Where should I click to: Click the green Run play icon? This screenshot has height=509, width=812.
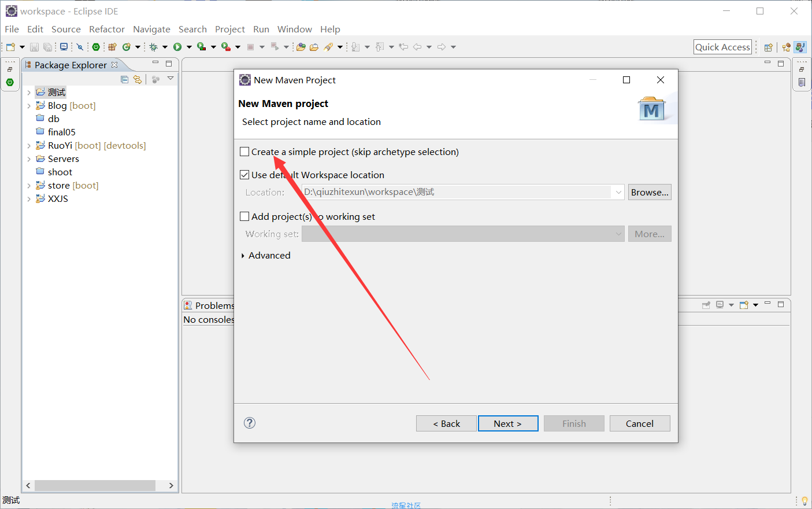click(x=177, y=47)
